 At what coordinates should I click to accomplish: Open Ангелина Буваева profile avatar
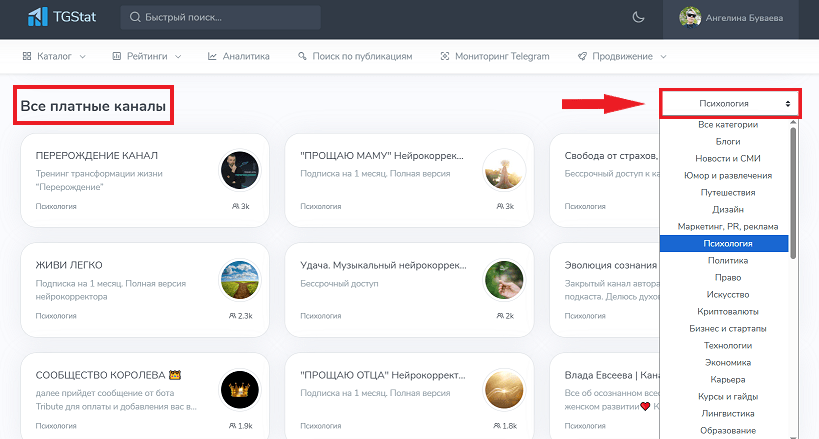coord(690,17)
